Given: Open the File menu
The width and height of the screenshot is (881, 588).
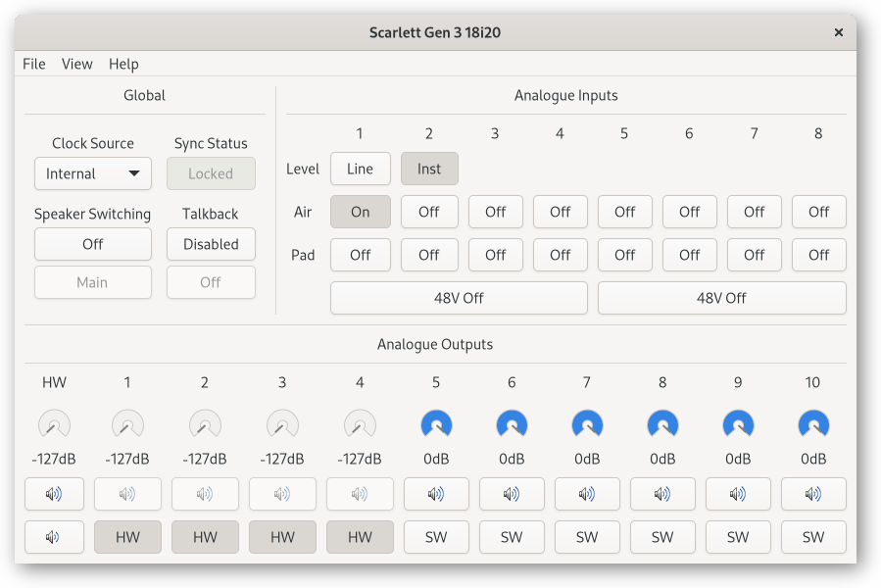Looking at the screenshot, I should point(34,64).
